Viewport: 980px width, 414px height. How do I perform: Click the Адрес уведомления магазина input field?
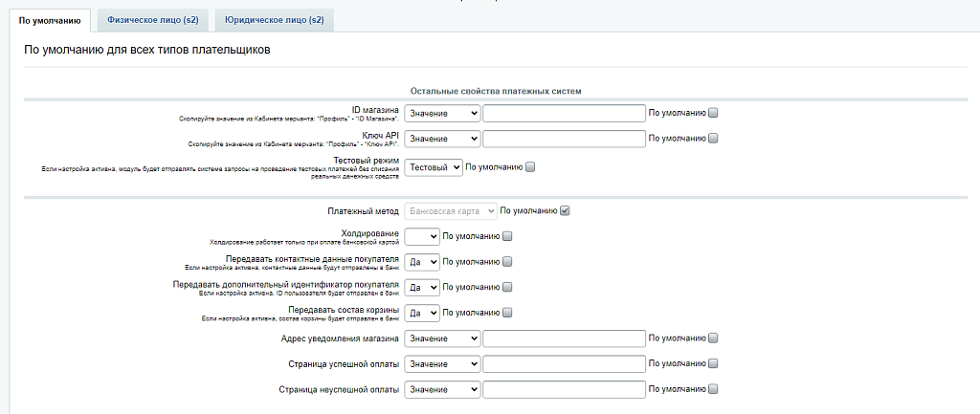click(564, 338)
